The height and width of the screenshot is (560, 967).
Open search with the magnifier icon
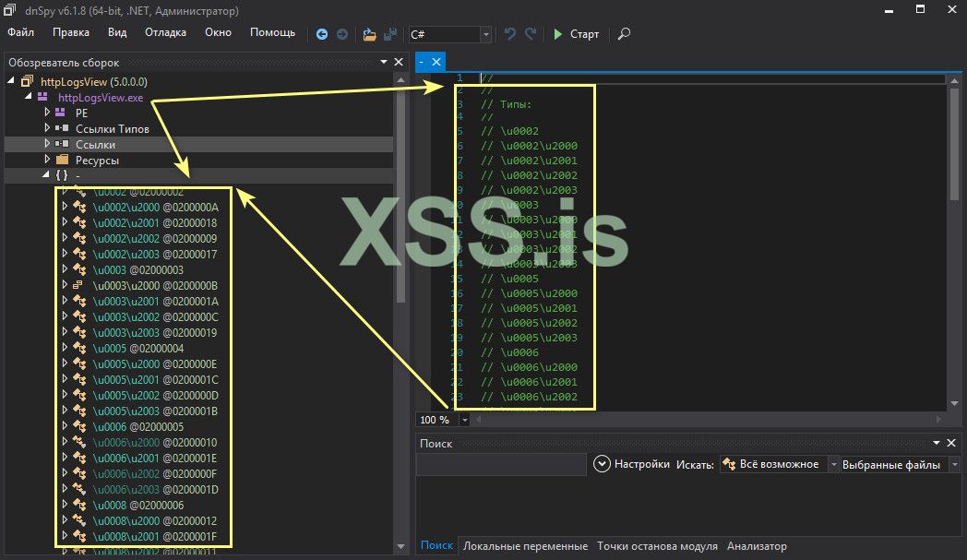click(x=624, y=34)
